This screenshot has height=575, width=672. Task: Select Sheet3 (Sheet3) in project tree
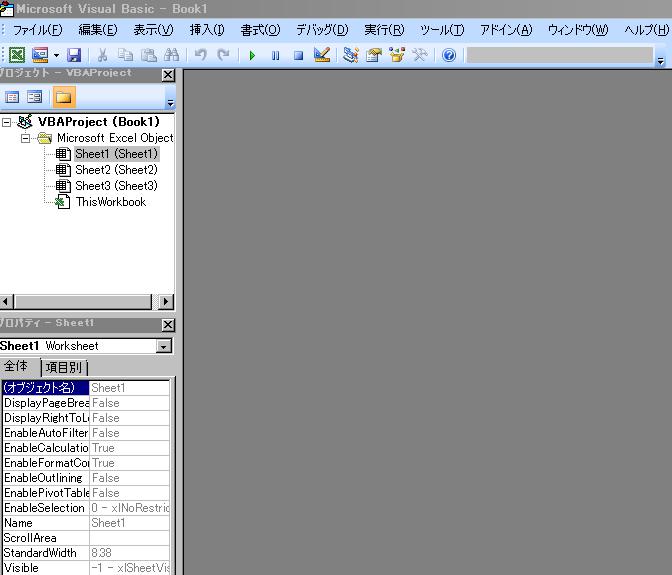(116, 186)
